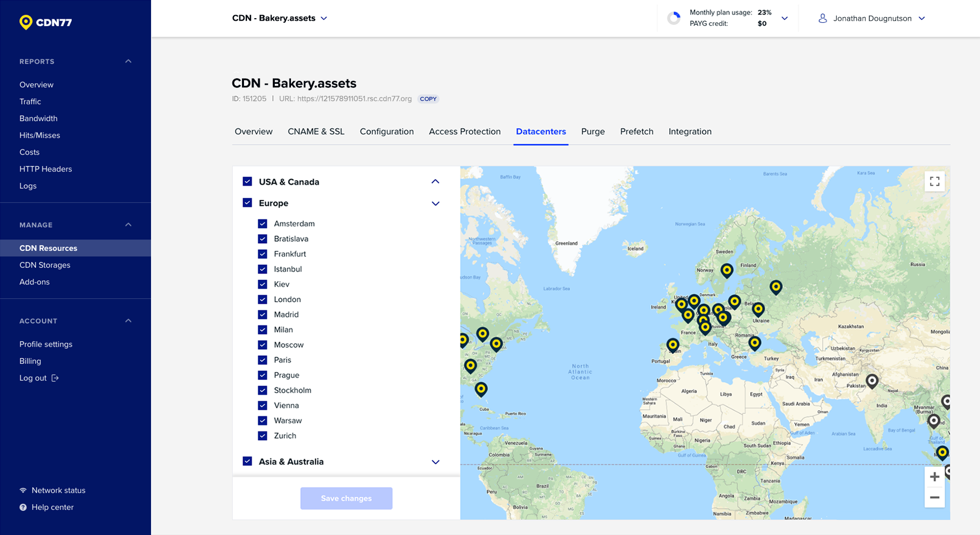Click the monthly plan usage progress indicator
Screen dimensions: 980x535
(673, 17)
